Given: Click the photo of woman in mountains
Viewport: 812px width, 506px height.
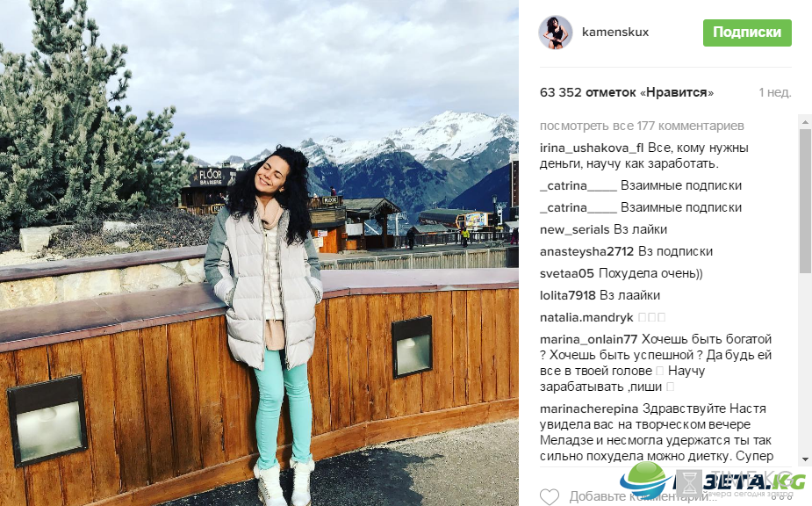Looking at the screenshot, I should (x=259, y=253).
